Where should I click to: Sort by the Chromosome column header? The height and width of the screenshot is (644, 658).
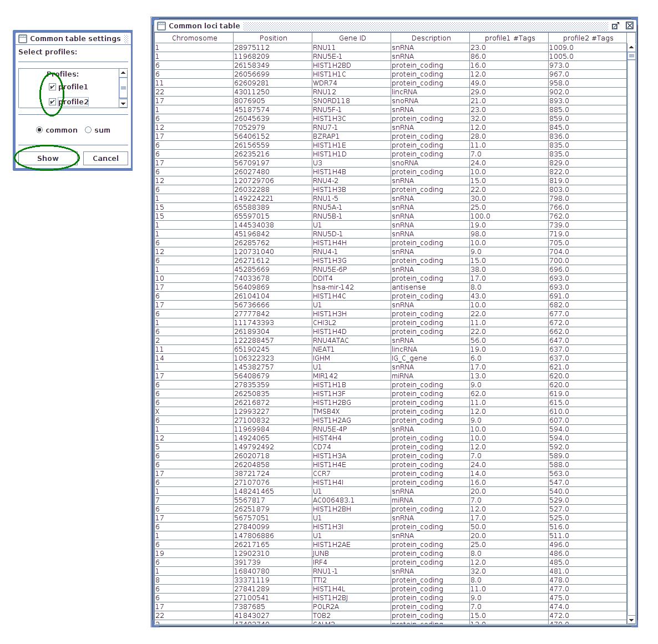[x=194, y=38]
